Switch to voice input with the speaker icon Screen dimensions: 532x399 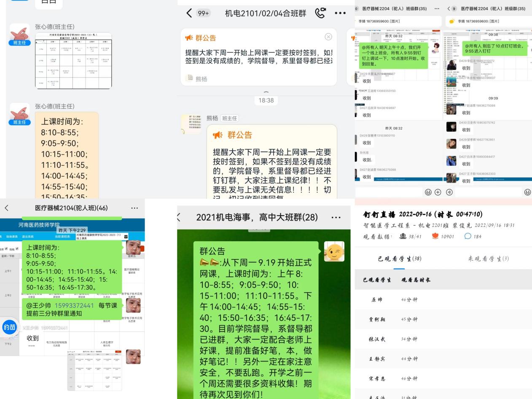point(449,192)
